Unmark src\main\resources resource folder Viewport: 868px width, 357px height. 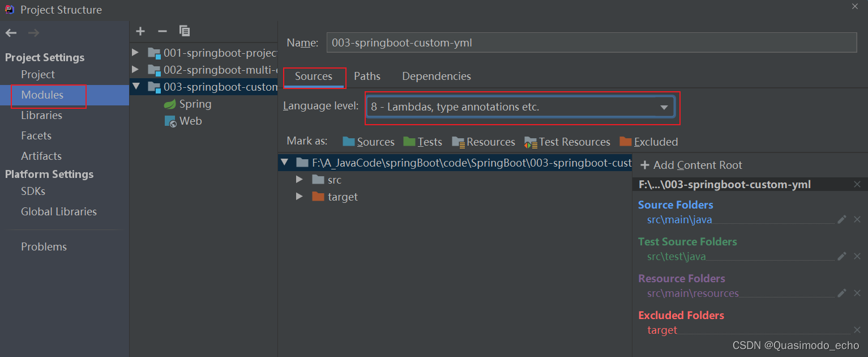click(x=857, y=293)
